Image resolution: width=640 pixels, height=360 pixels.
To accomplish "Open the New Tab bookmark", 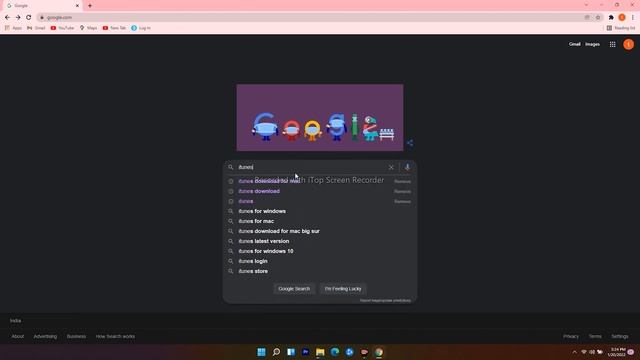I will point(114,28).
